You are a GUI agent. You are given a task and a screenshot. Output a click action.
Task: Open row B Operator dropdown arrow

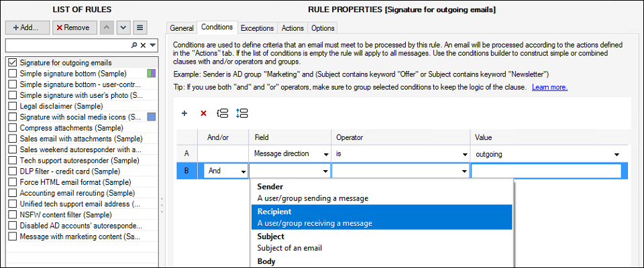point(464,171)
